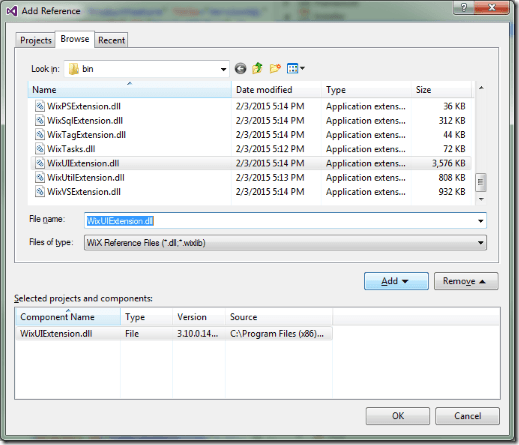
Task: Select WixSqlExtension.dll file name
Action: pos(85,120)
